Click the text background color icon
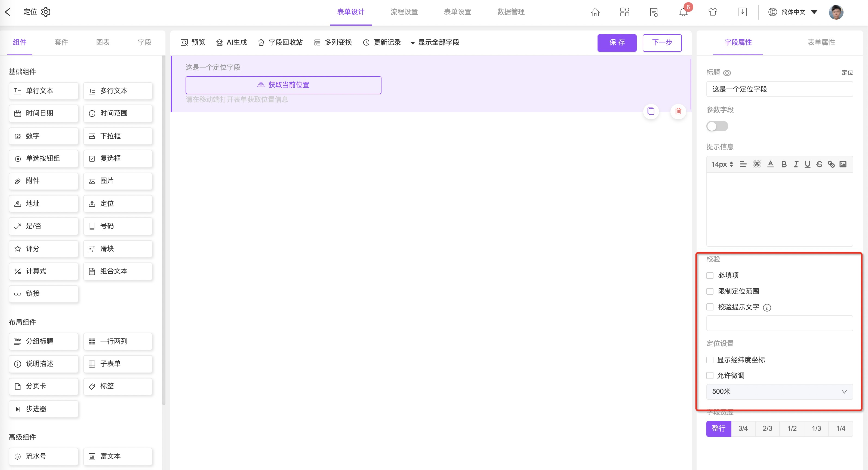The height and width of the screenshot is (470, 868). pos(757,164)
